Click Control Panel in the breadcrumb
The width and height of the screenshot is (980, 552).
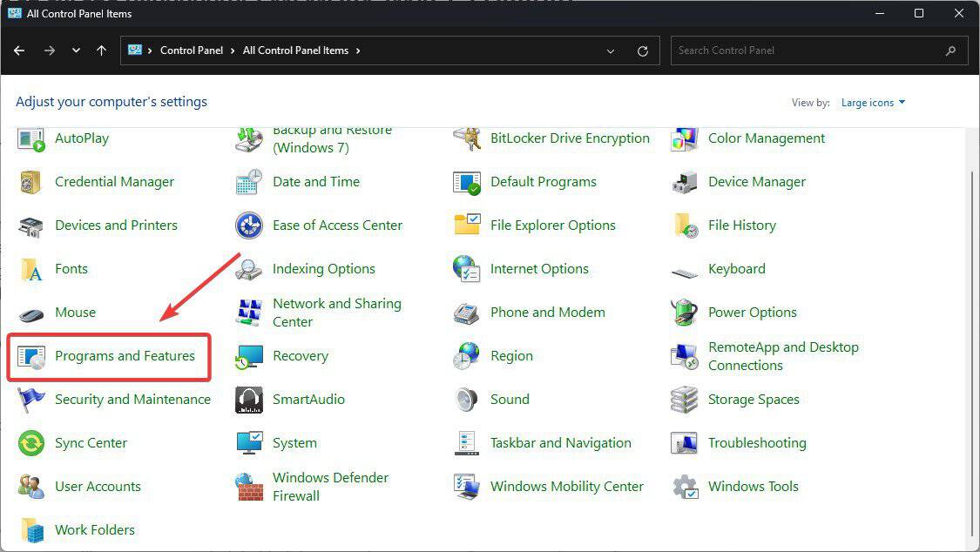point(192,50)
